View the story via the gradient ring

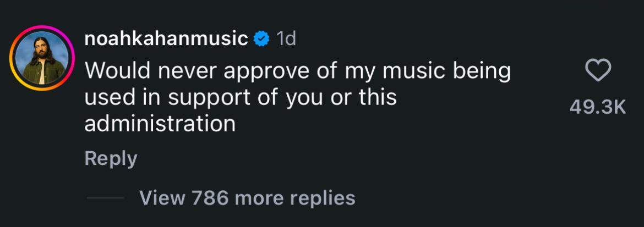coord(41,58)
